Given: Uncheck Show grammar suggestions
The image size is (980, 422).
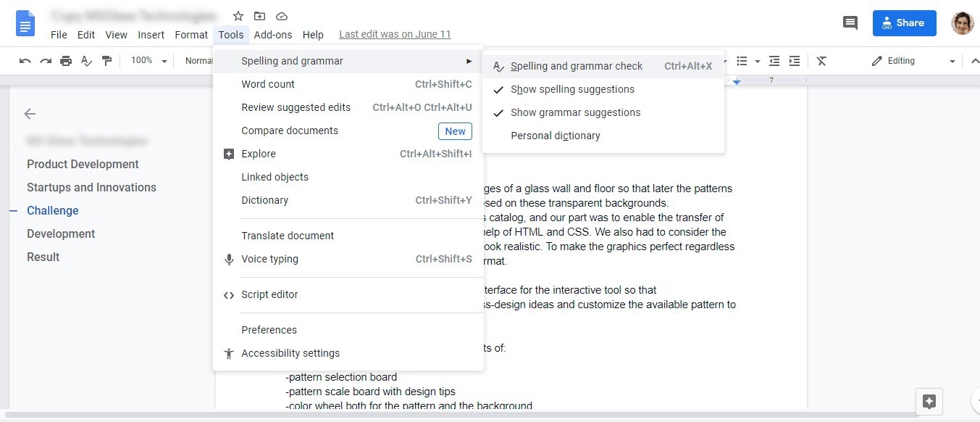Looking at the screenshot, I should tap(575, 112).
